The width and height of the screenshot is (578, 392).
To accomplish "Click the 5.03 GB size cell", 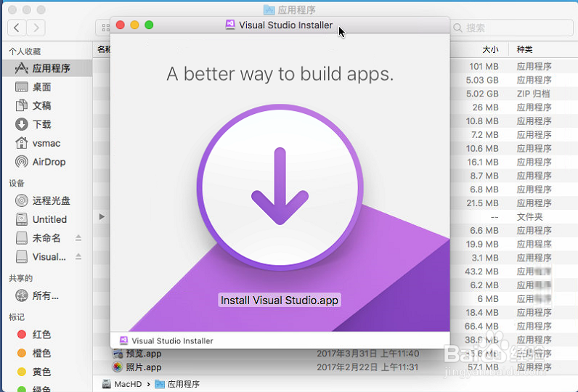I will (x=482, y=81).
